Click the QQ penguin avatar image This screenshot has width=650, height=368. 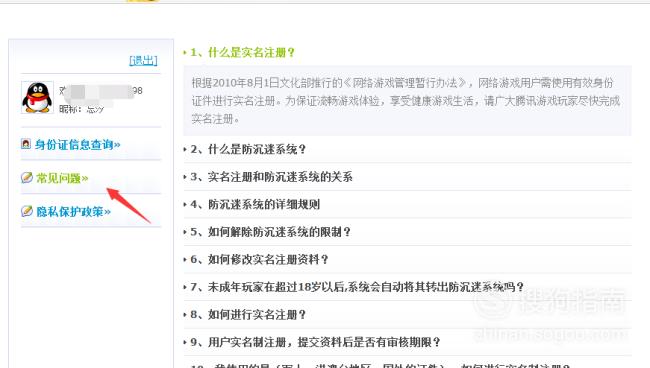click(x=37, y=97)
